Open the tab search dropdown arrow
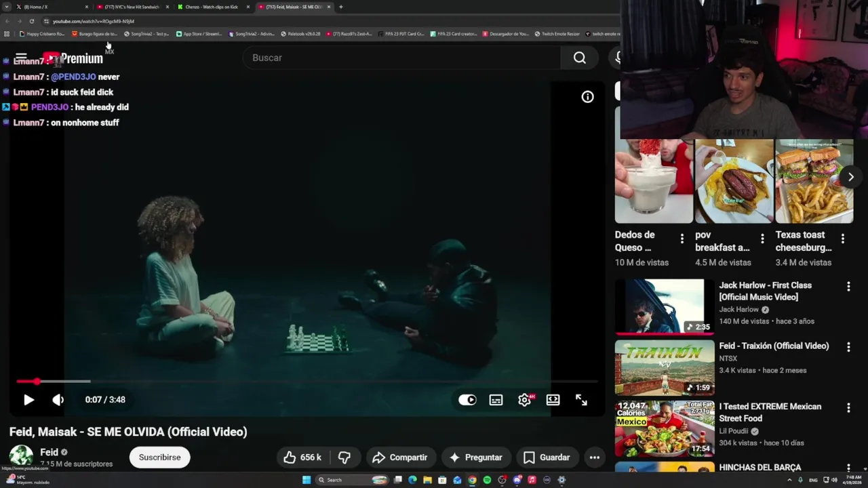Screen dimensions: 868x488 [7, 7]
